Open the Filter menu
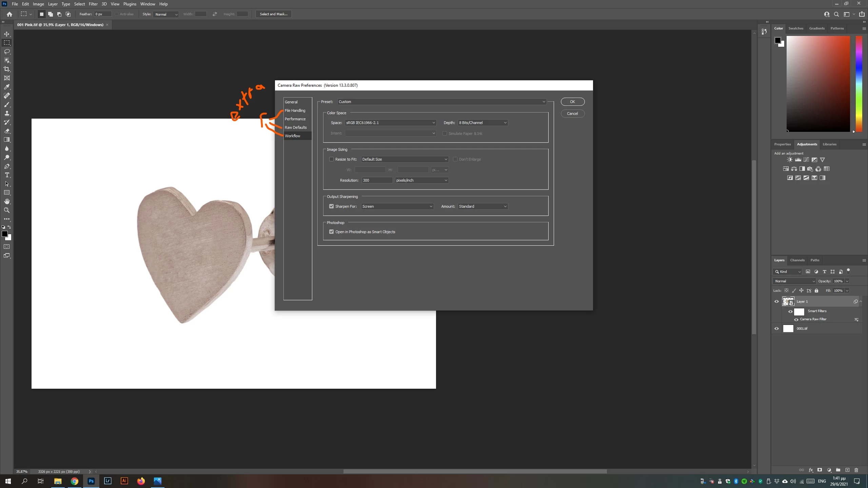868x488 pixels. point(93,4)
